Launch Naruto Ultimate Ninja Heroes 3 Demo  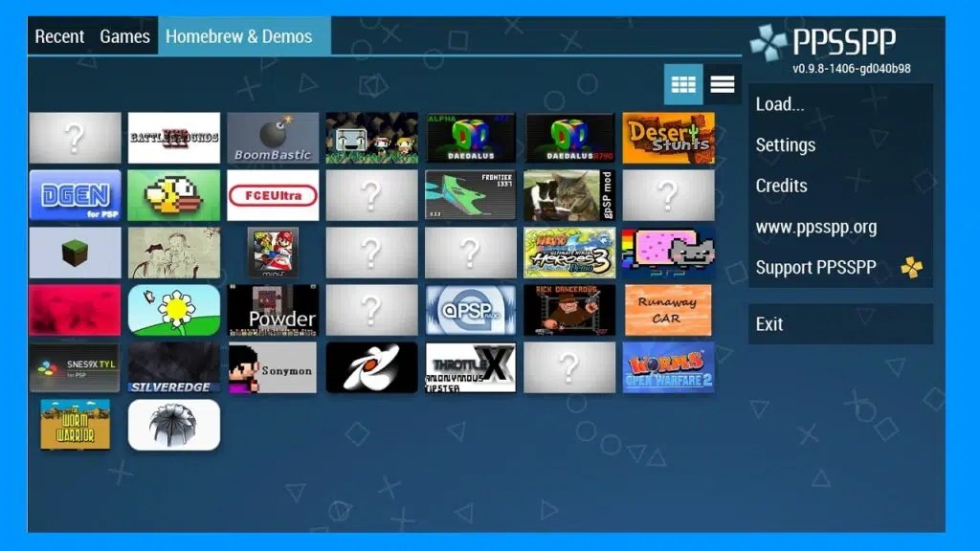[569, 253]
